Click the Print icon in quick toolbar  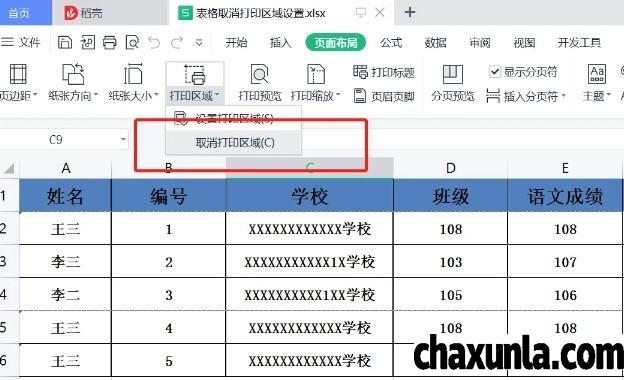tap(110, 42)
